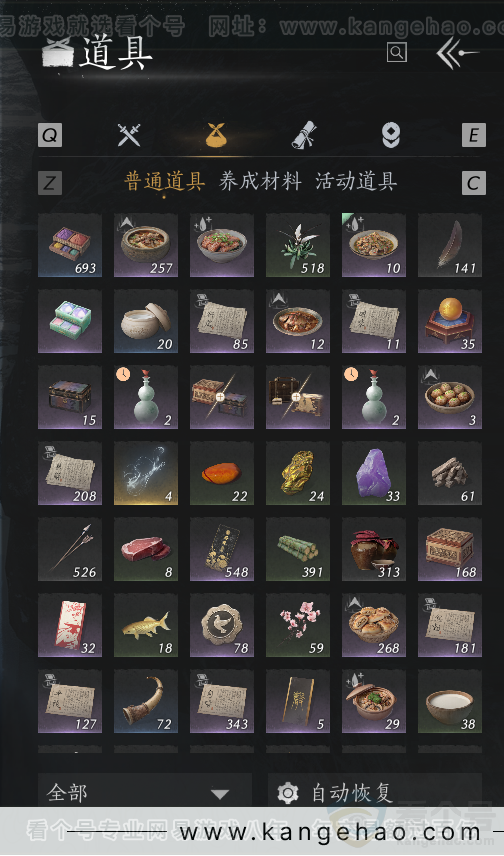
Task: Switch to the 活动道具 tab
Action: click(356, 181)
